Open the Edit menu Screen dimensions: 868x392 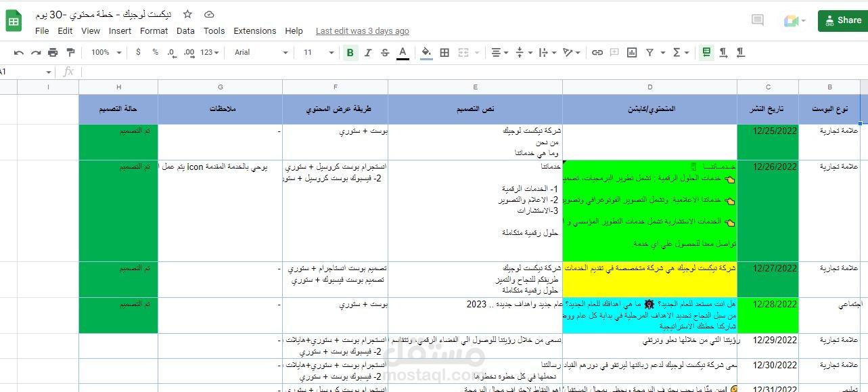point(65,31)
